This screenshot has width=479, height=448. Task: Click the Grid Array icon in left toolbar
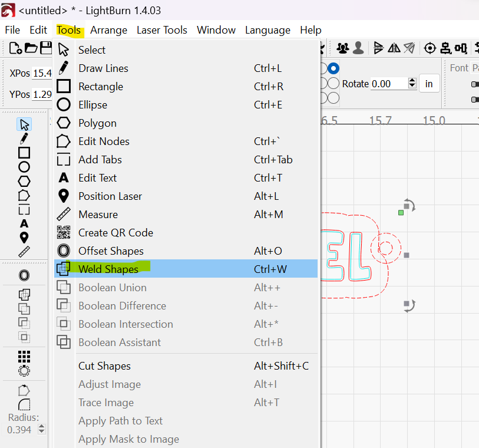click(24, 357)
